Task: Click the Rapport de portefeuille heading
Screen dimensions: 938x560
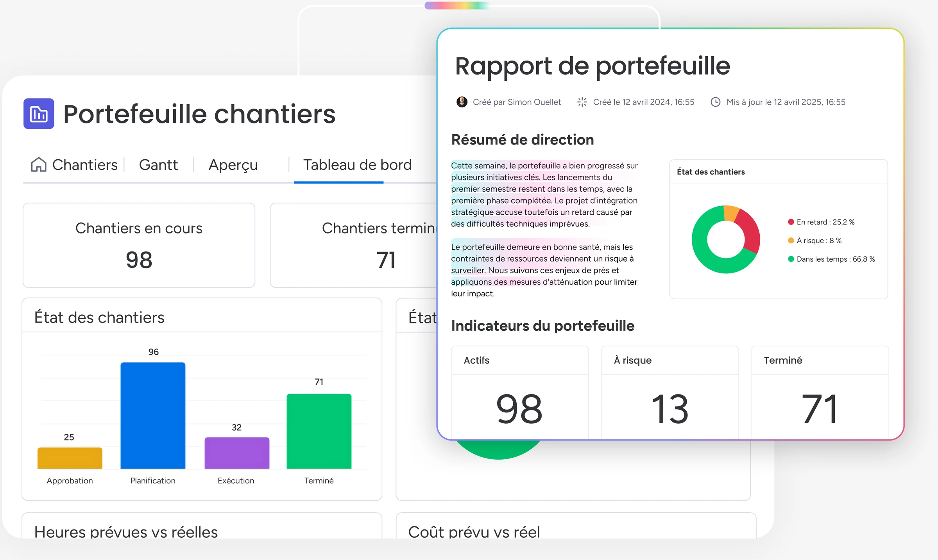Action: [x=593, y=66]
